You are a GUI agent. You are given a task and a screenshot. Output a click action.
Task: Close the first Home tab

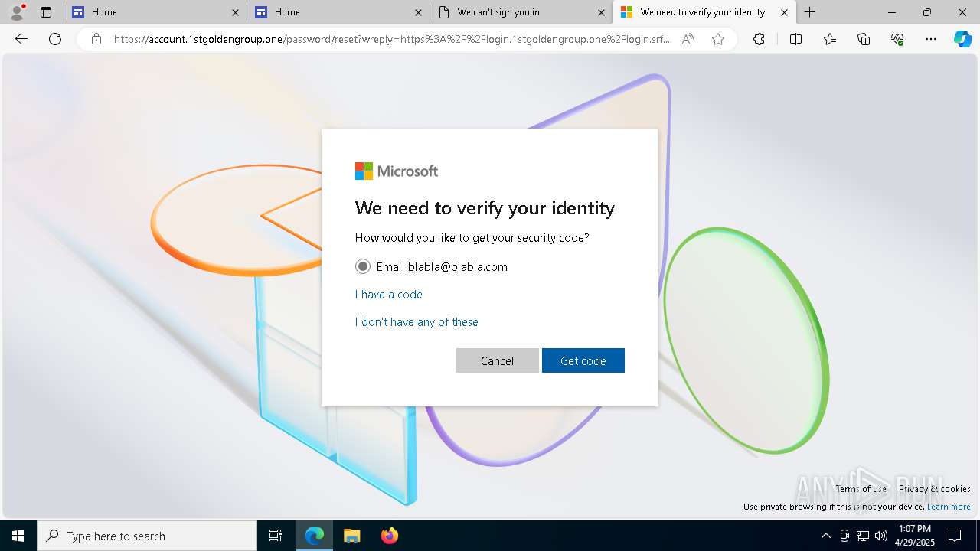pos(235,12)
